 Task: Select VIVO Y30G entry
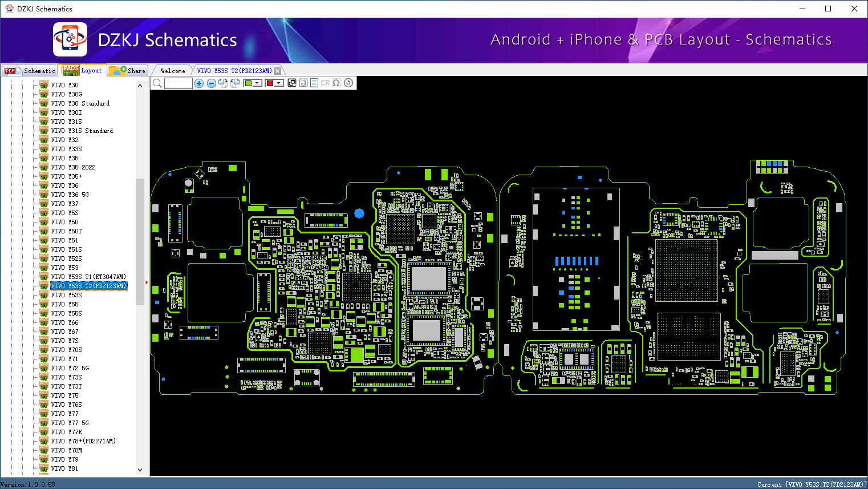click(x=67, y=94)
